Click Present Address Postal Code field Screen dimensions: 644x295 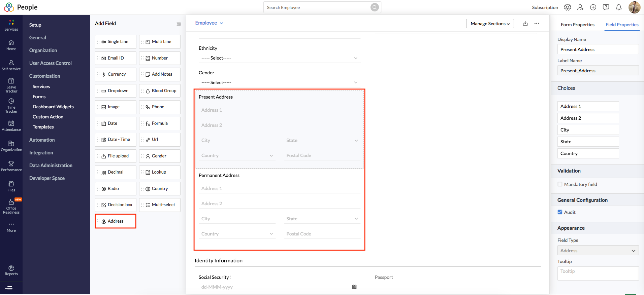322,155
